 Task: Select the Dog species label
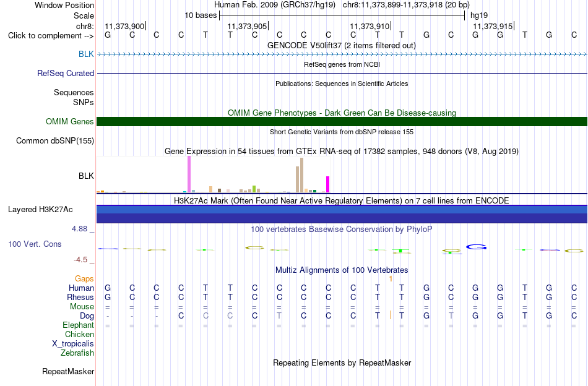tap(87, 316)
